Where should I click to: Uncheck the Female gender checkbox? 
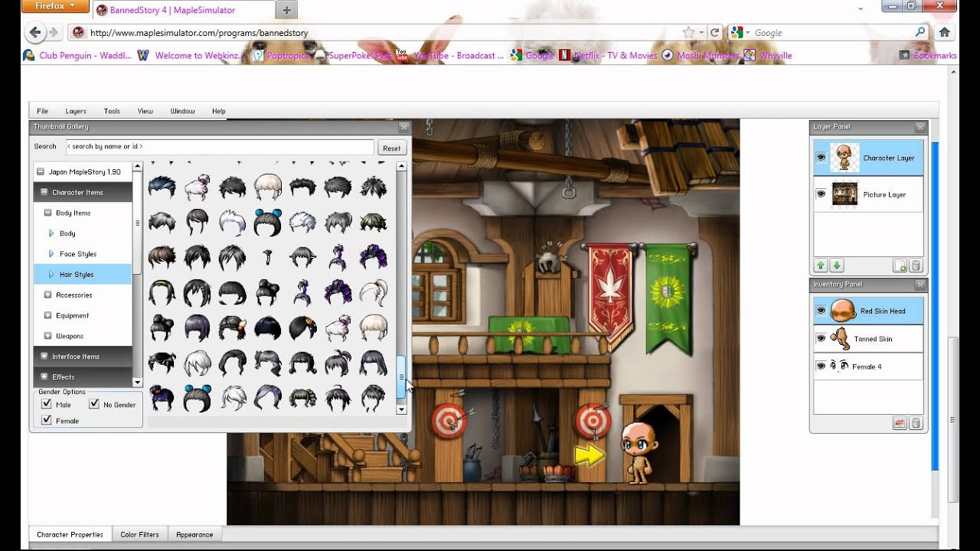[47, 420]
